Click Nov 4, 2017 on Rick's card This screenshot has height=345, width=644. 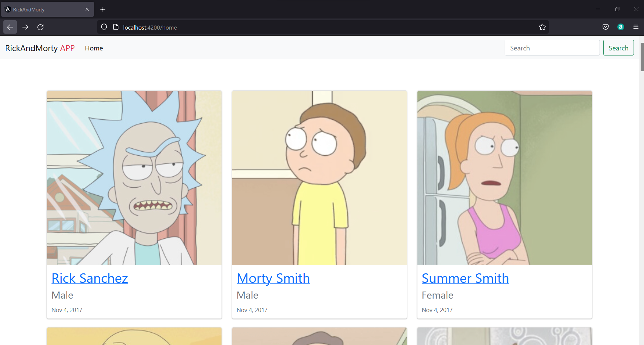click(67, 310)
